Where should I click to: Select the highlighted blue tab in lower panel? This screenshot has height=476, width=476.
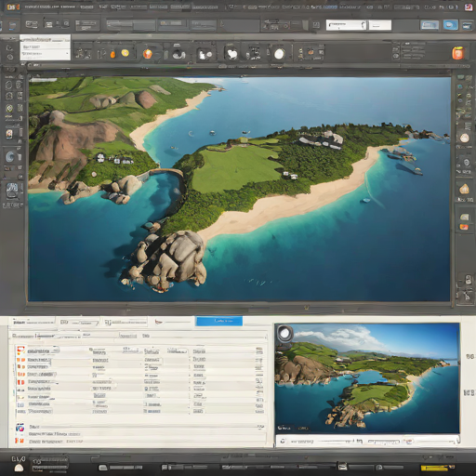[219, 321]
